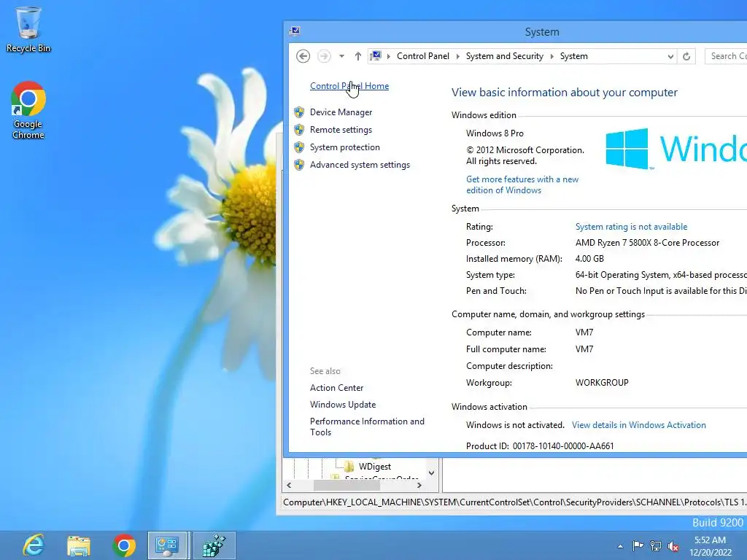Open Action Center under See also
Screen dimensions: 747x560
click(336, 388)
